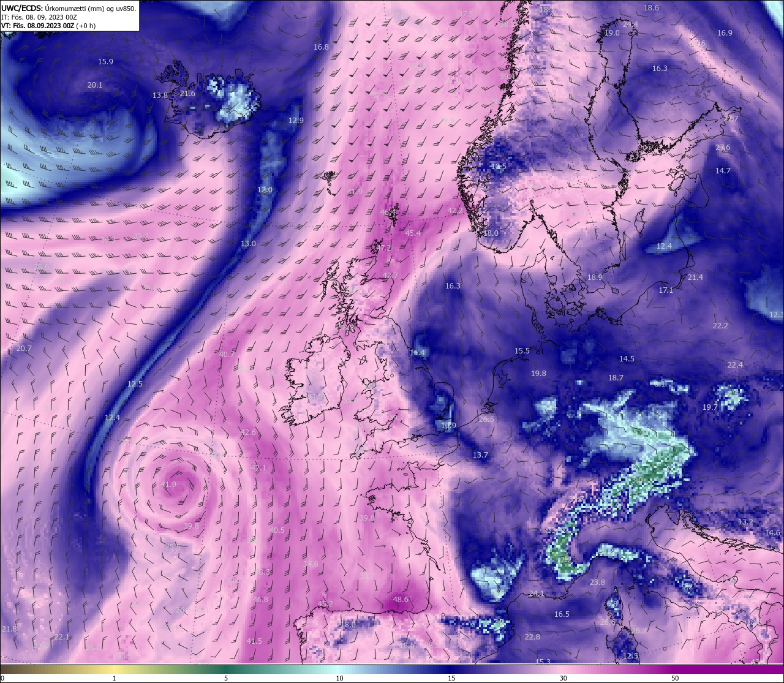Click the legend tick label 30
784x683 pixels.
click(563, 678)
